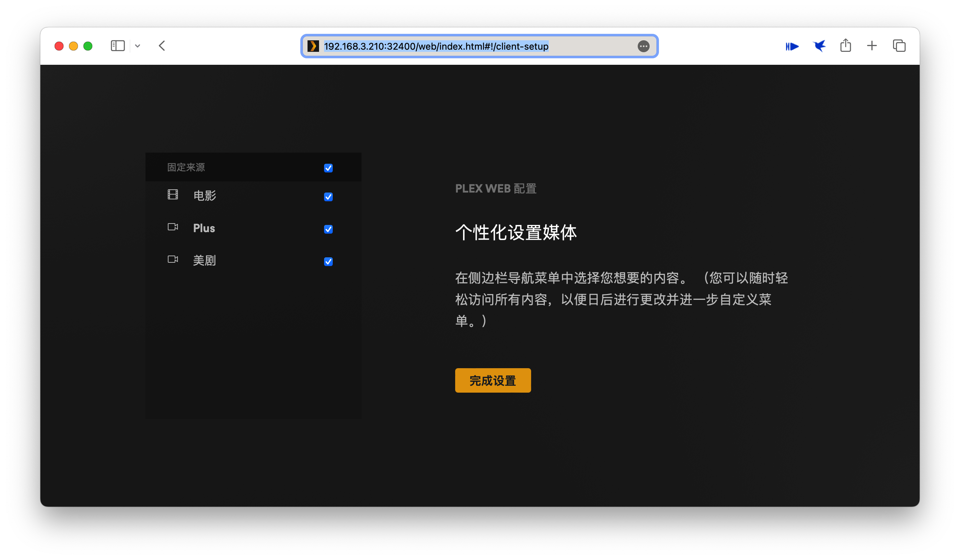Click the 完成设置 button
Screen dimensions: 960x560
pos(493,380)
